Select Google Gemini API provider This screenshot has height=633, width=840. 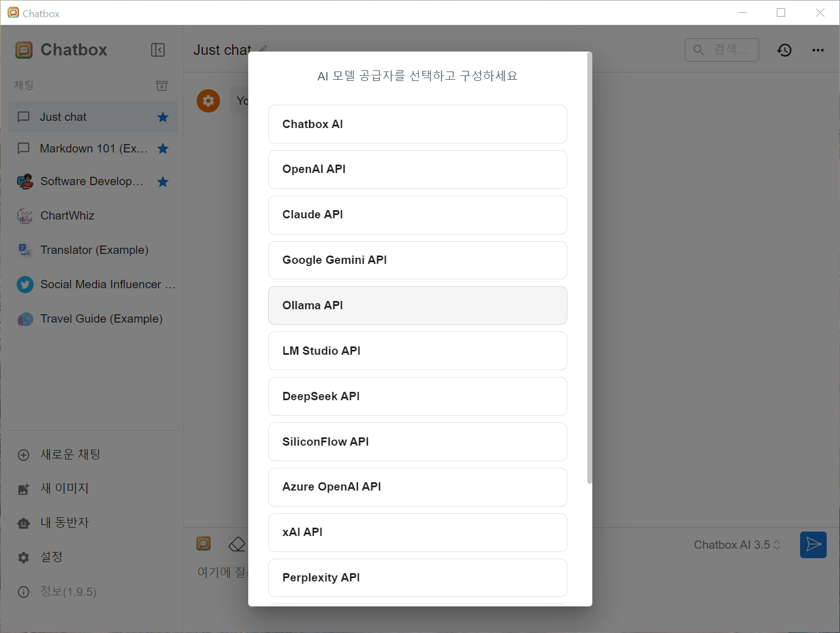418,261
